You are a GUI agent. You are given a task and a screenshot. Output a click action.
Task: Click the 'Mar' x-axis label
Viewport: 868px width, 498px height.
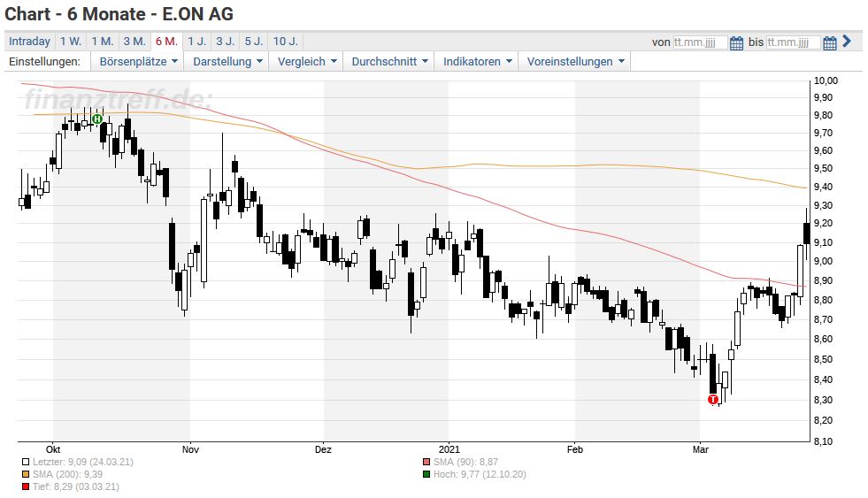[700, 449]
